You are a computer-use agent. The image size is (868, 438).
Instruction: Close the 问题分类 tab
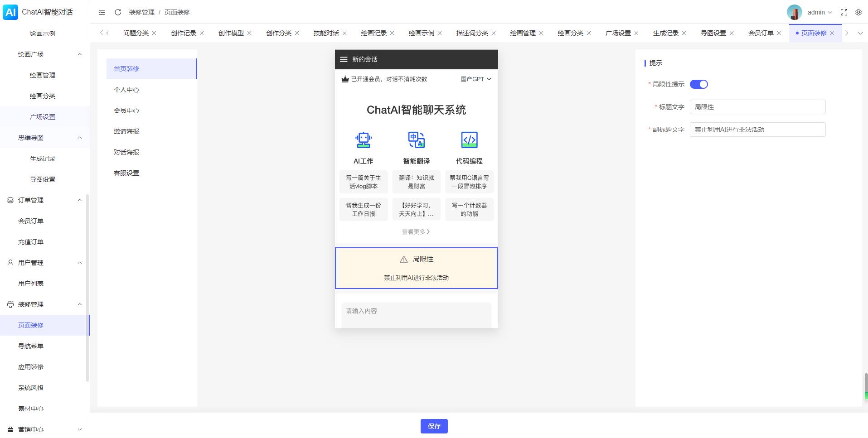point(154,33)
